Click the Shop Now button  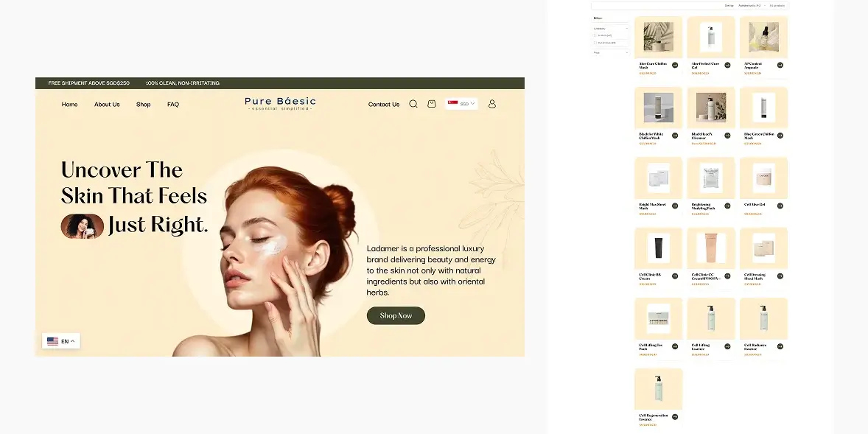(396, 315)
